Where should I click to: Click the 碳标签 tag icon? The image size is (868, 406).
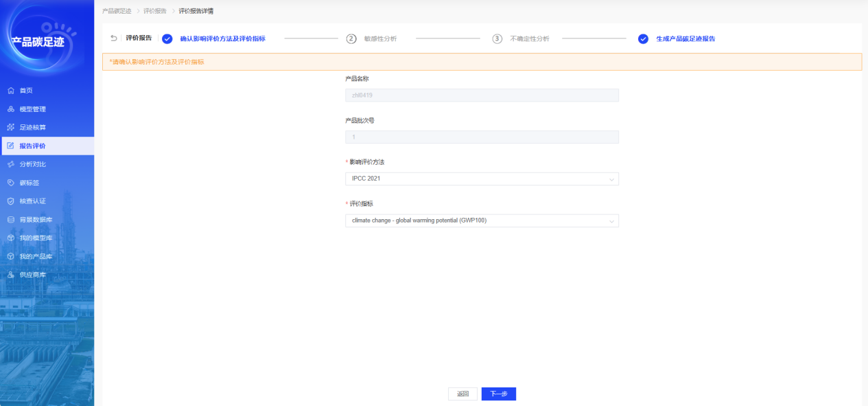pos(10,183)
